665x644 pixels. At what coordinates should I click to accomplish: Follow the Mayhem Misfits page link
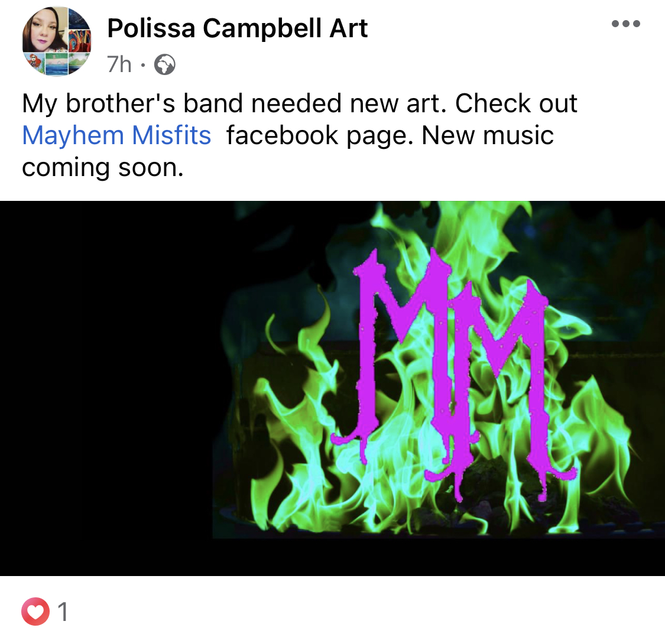116,135
